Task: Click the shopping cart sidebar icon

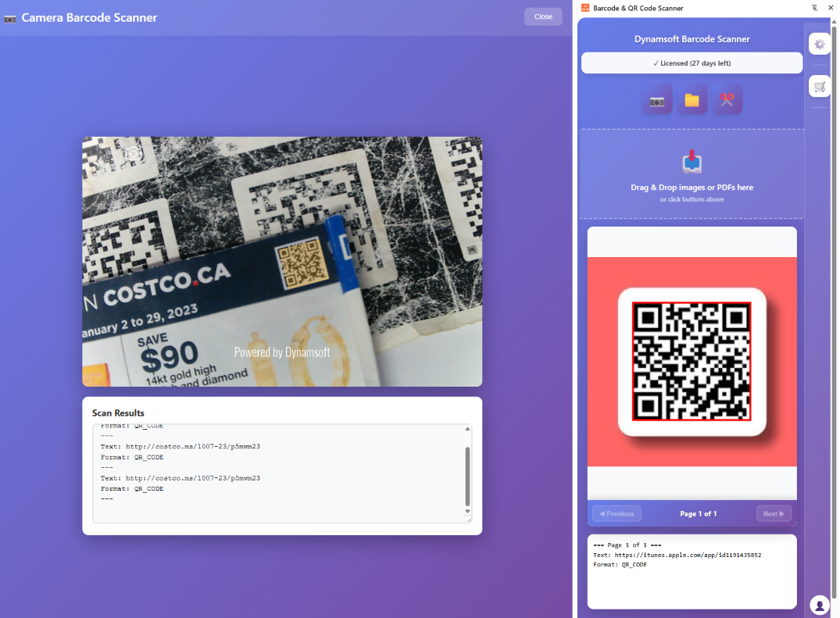Action: tap(819, 86)
